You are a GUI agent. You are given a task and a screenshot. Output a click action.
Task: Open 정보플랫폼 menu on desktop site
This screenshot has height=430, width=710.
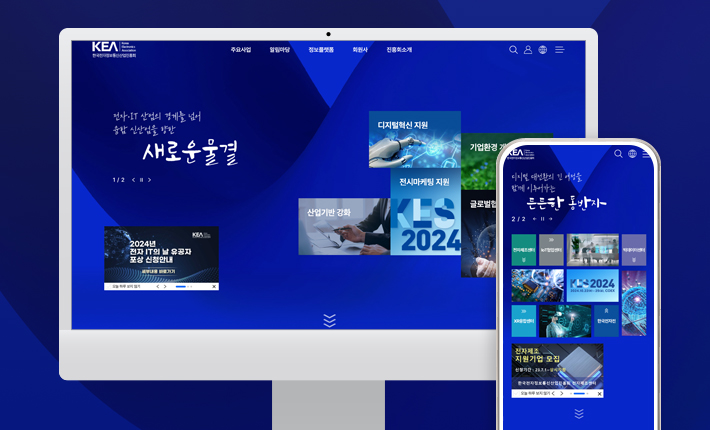(x=321, y=50)
